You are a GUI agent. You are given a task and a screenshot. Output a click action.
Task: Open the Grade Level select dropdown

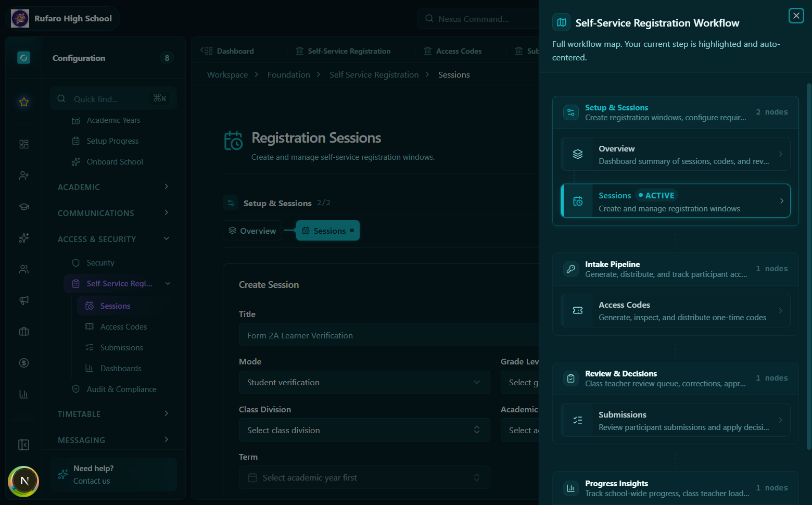tap(519, 382)
